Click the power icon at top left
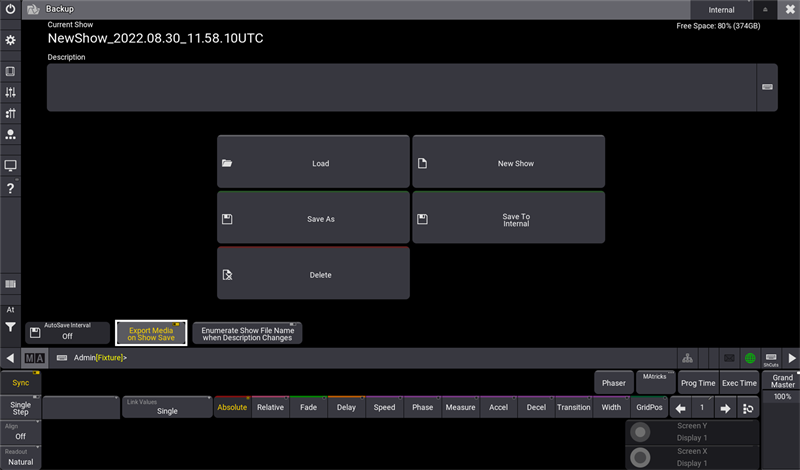This screenshot has height=470, width=800. (10, 10)
